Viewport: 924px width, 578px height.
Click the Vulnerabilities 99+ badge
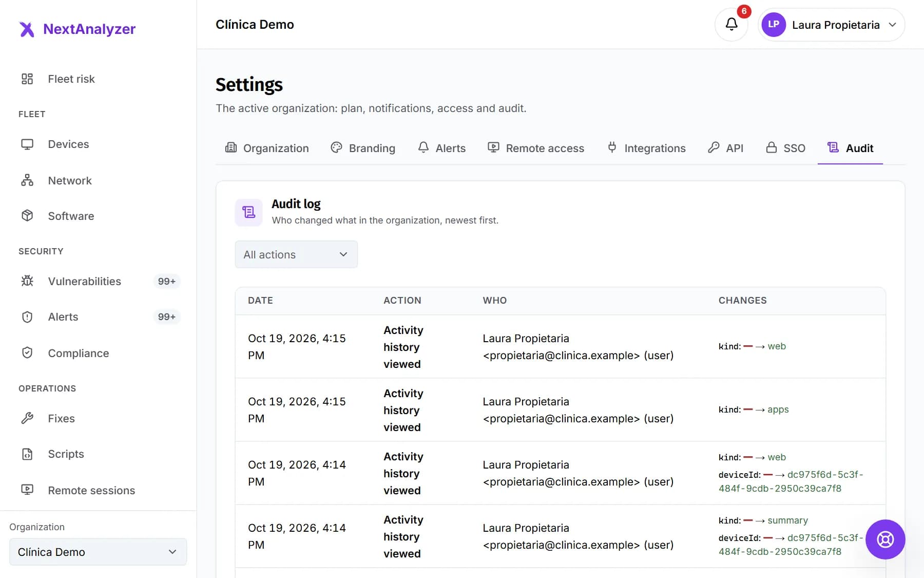coord(167,281)
